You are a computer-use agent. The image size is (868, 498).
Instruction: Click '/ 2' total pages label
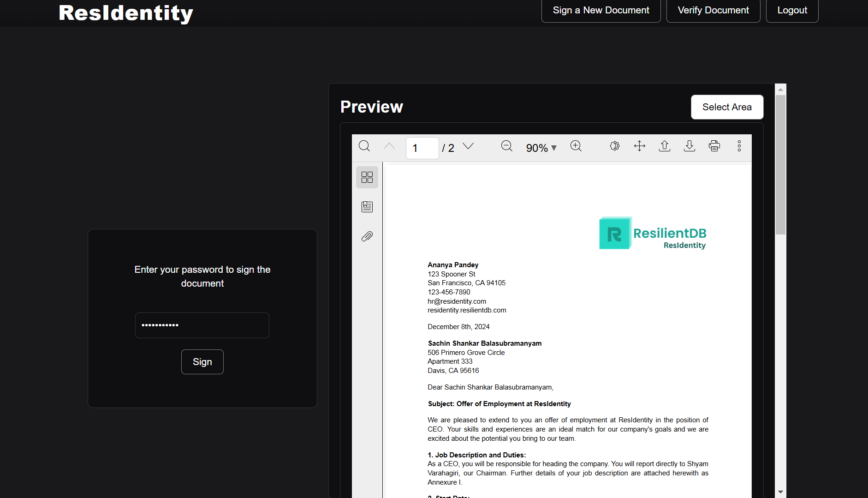[448, 148]
